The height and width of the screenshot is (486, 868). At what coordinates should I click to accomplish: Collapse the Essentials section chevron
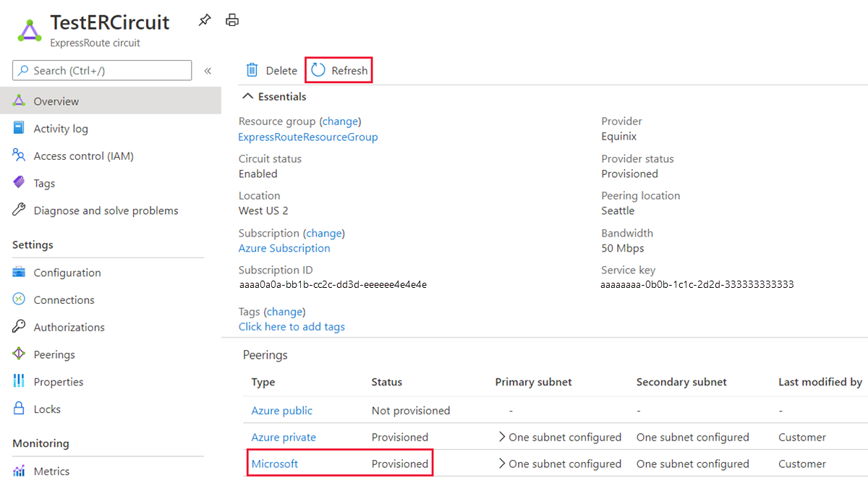pyautogui.click(x=247, y=95)
